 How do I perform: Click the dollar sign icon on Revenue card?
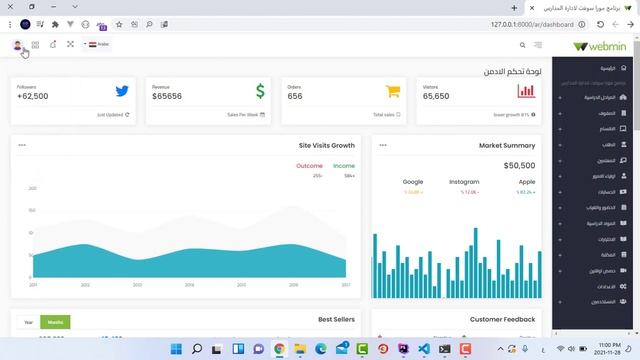click(x=260, y=91)
